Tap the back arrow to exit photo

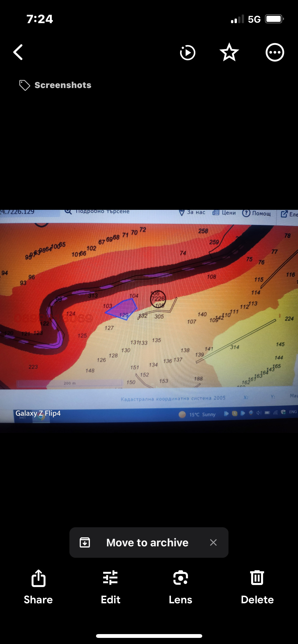[18, 52]
